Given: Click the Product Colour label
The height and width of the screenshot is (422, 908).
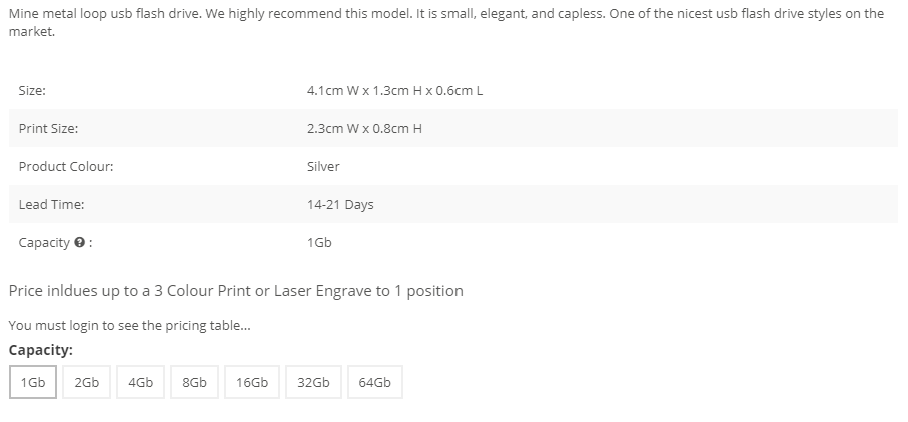Looking at the screenshot, I should pos(66,167).
